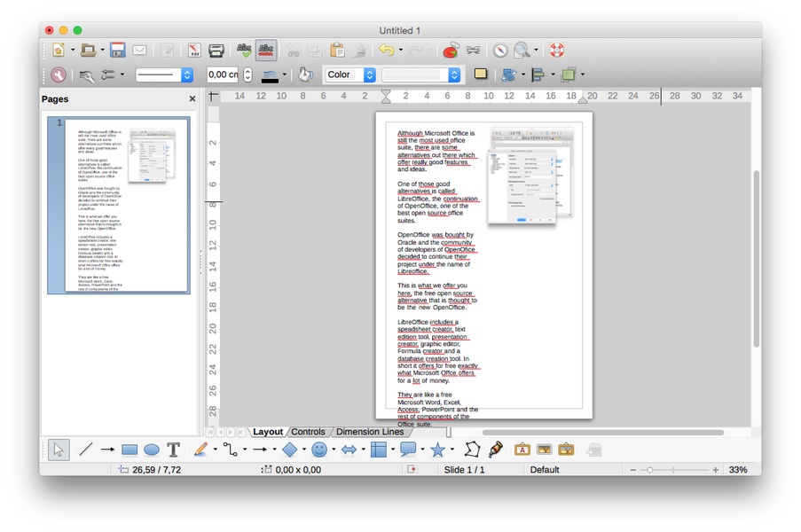The height and width of the screenshot is (532, 801).
Task: Expand the dropdown arrow next to Open
Action: tap(102, 50)
